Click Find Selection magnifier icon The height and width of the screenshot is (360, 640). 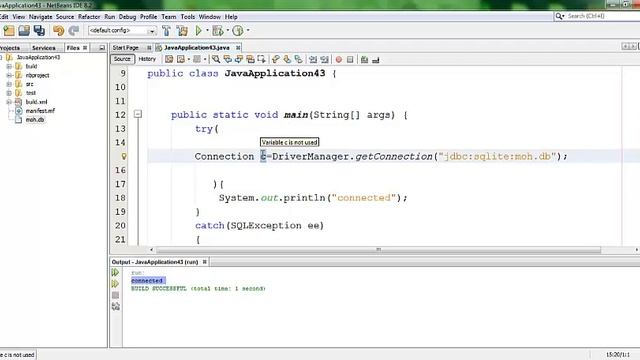[x=216, y=60]
